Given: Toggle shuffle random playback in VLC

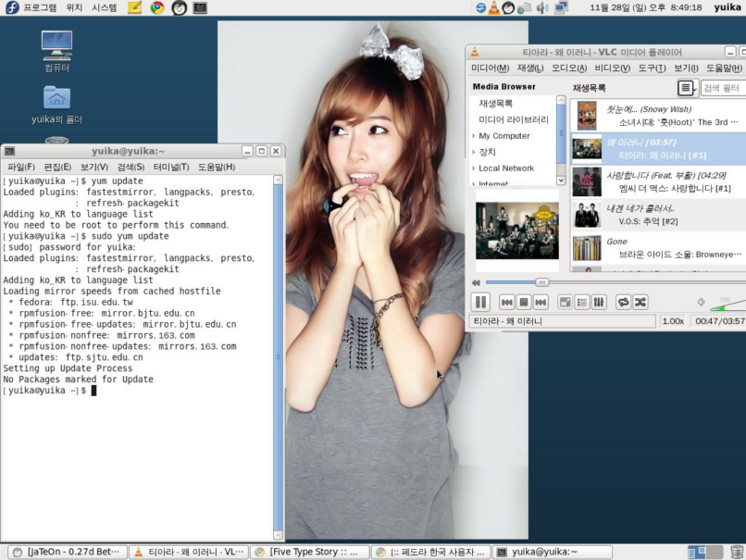Looking at the screenshot, I should 640,302.
